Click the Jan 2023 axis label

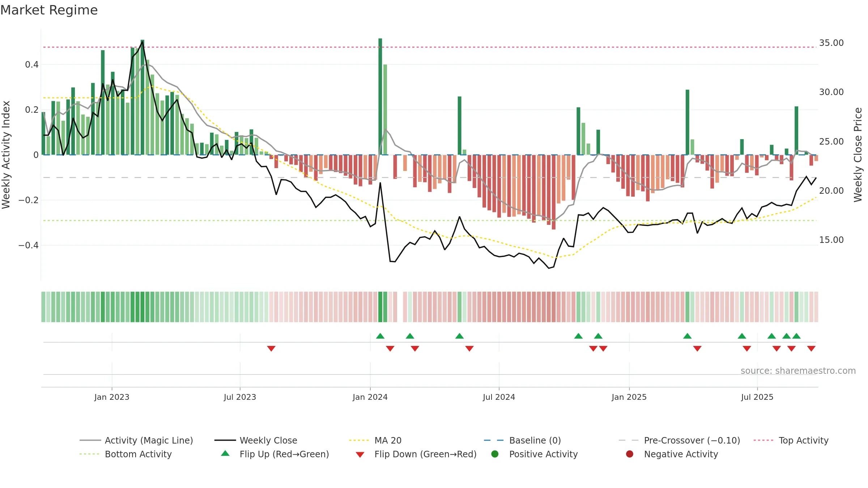(x=112, y=397)
